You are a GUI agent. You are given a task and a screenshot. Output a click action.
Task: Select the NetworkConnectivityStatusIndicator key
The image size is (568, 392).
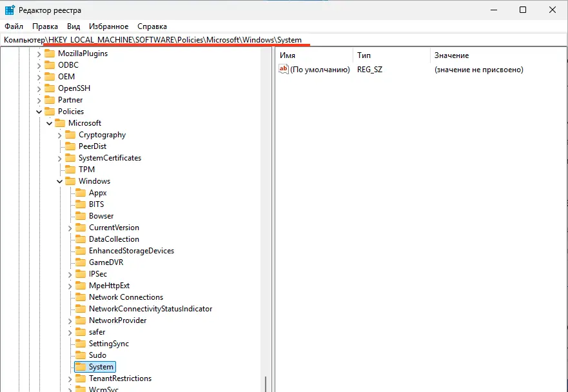pos(151,309)
